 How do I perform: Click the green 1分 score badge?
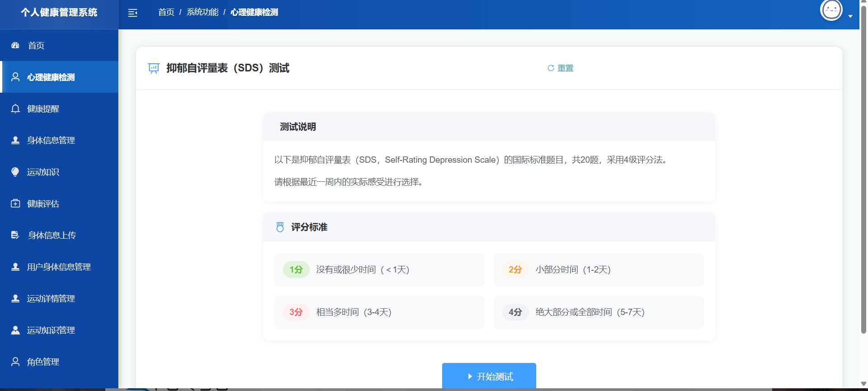296,269
